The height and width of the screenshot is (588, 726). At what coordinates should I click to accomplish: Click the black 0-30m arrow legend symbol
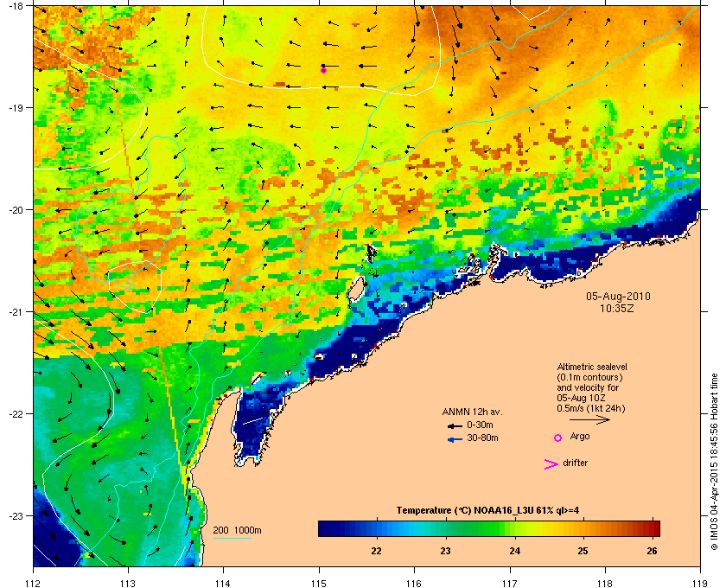[x=455, y=425]
